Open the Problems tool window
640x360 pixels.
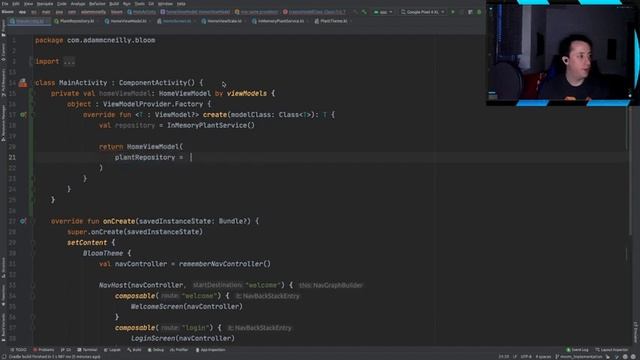[x=44, y=350]
